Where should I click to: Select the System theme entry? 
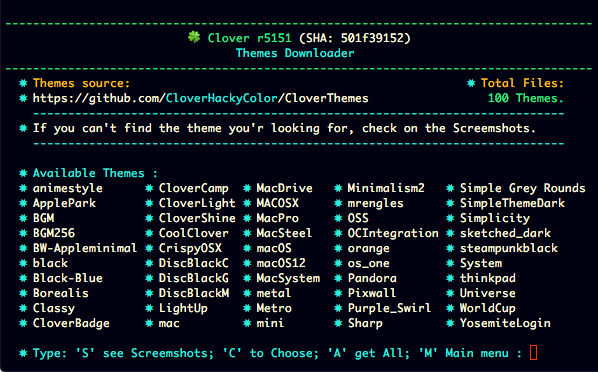click(481, 263)
